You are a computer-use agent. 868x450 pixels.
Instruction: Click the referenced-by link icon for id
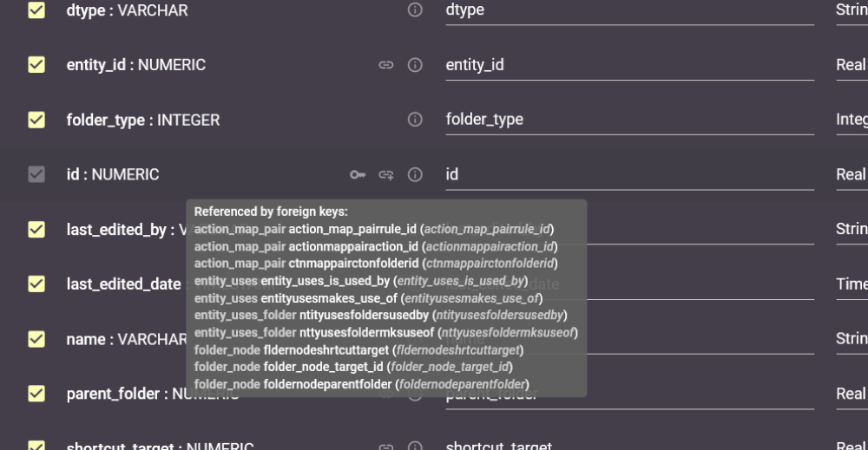pyautogui.click(x=386, y=174)
